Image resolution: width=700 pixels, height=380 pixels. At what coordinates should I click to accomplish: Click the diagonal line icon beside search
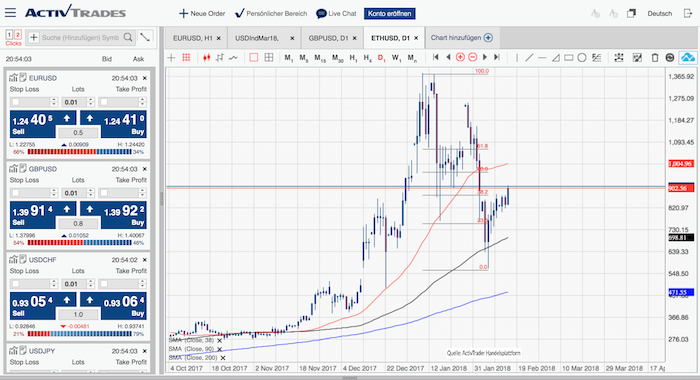pos(145,37)
